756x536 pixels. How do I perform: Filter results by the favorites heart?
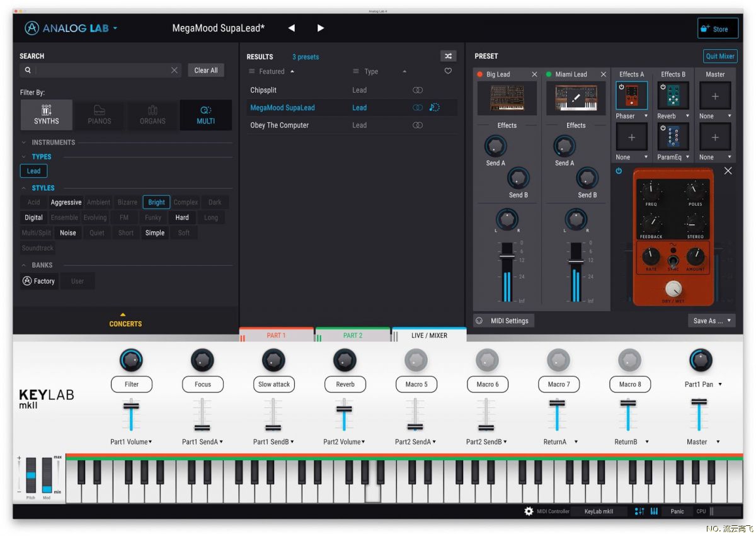pyautogui.click(x=448, y=71)
